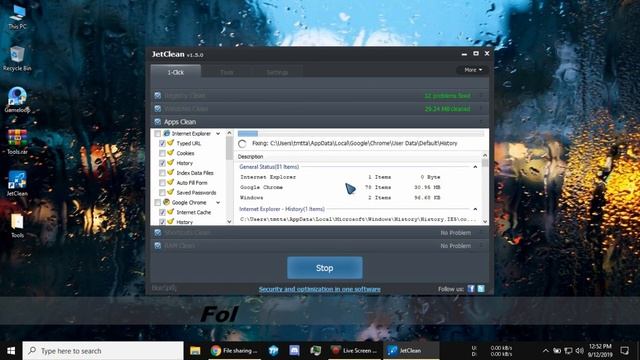Select the History.IE5 file path row
Image resolution: width=640 pixels, height=360 pixels.
coord(358,219)
